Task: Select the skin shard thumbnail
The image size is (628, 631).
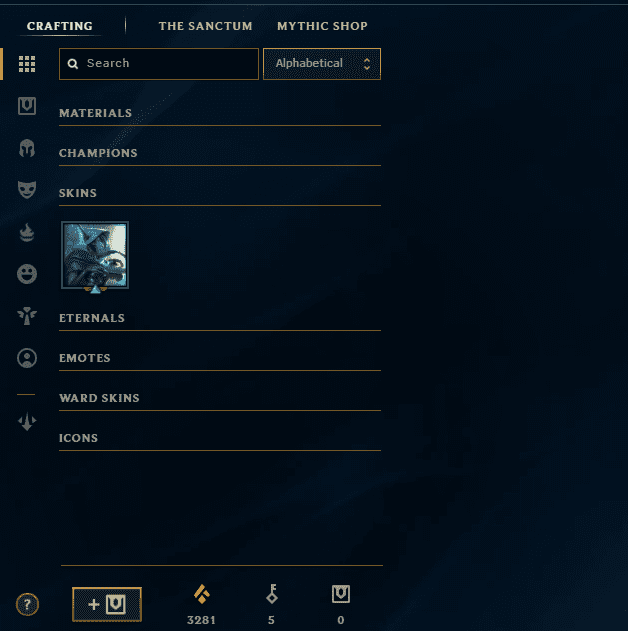Action: (x=95, y=255)
